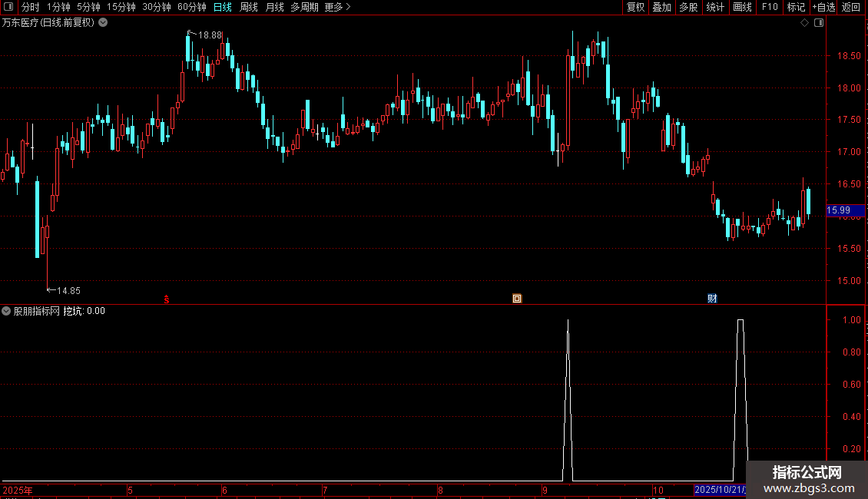Open the 复权 adjustment menu
Image resolution: width=868 pixels, height=499 pixels.
635,7
